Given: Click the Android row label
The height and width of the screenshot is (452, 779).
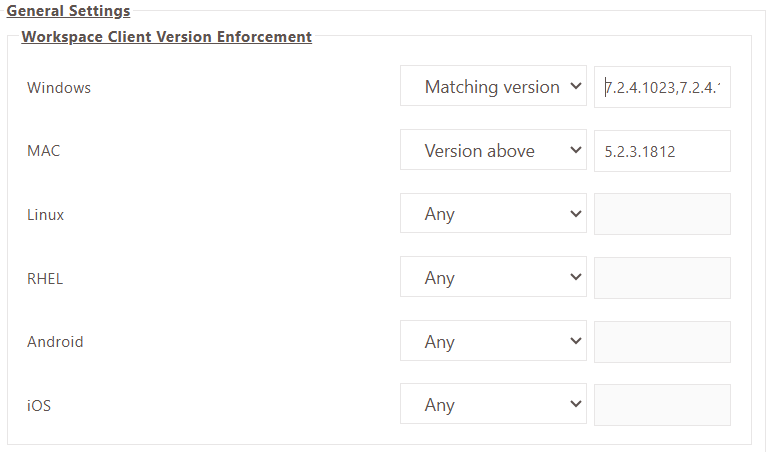Looking at the screenshot, I should (x=55, y=342).
